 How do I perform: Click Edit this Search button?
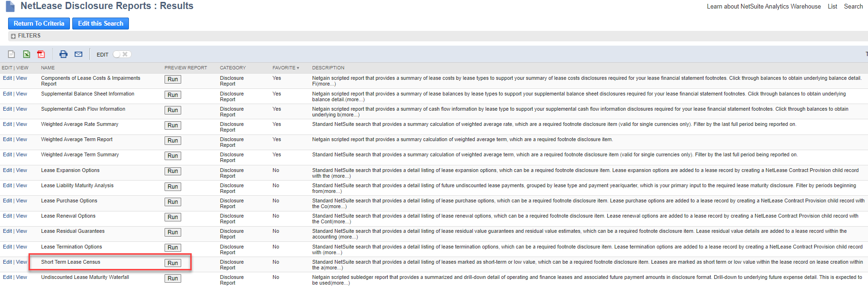[x=100, y=23]
